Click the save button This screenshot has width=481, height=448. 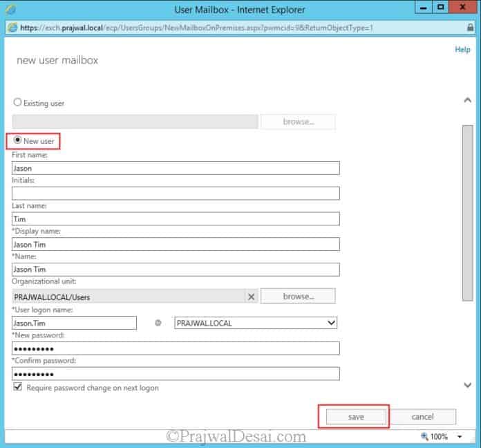click(x=356, y=417)
